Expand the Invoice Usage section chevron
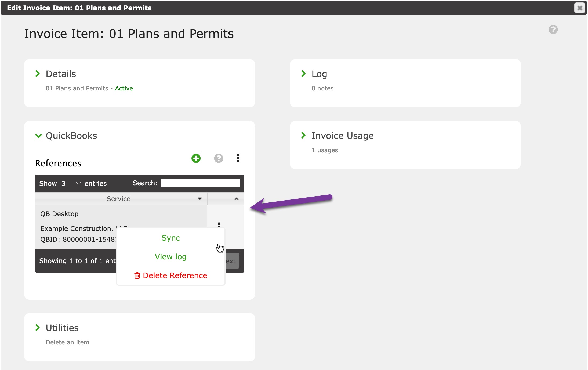Viewport: 588px width, 370px height. (x=303, y=135)
